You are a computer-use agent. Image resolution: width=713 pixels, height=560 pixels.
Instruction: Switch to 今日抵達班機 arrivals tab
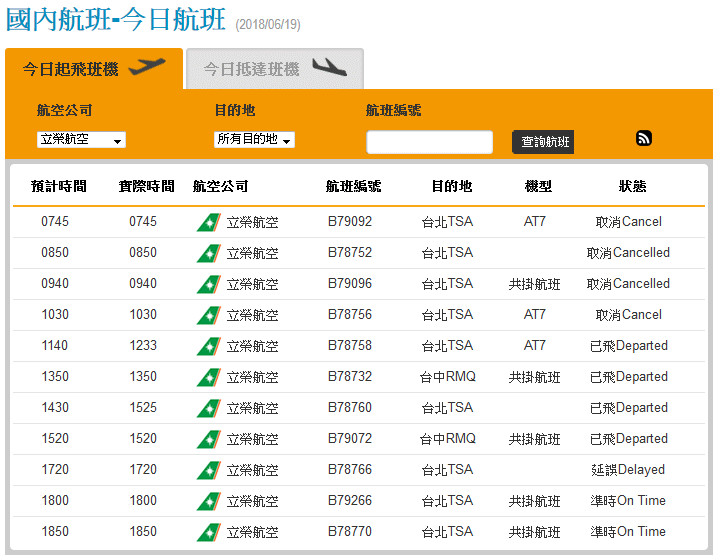pyautogui.click(x=275, y=69)
